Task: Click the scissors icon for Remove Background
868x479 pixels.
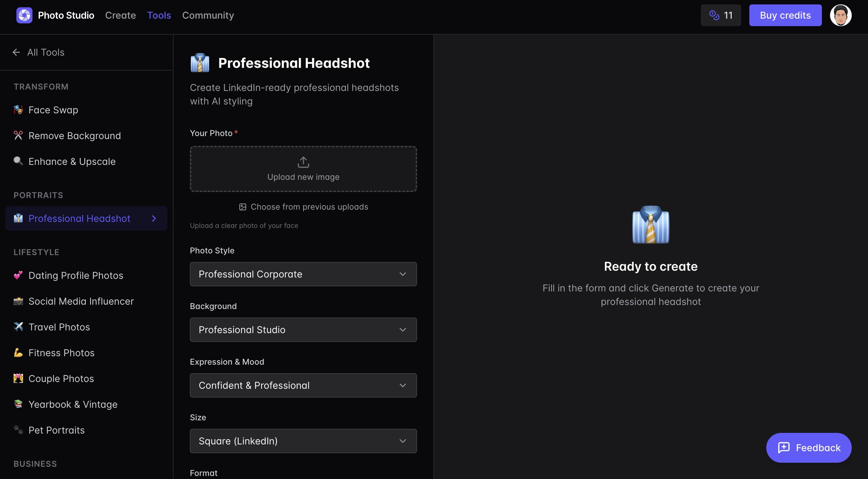Action: [x=18, y=136]
